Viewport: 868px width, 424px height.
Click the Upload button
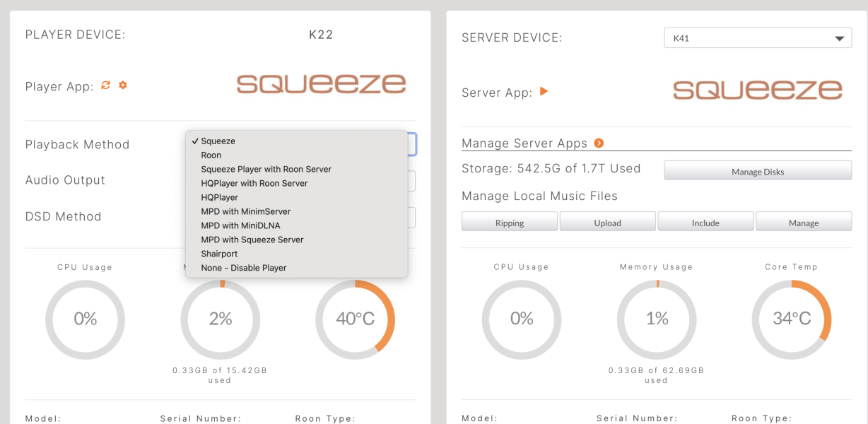click(x=607, y=223)
